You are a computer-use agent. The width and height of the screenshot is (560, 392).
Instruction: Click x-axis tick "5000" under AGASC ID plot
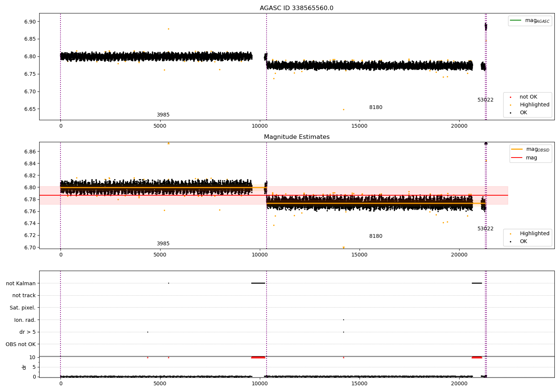coord(160,126)
